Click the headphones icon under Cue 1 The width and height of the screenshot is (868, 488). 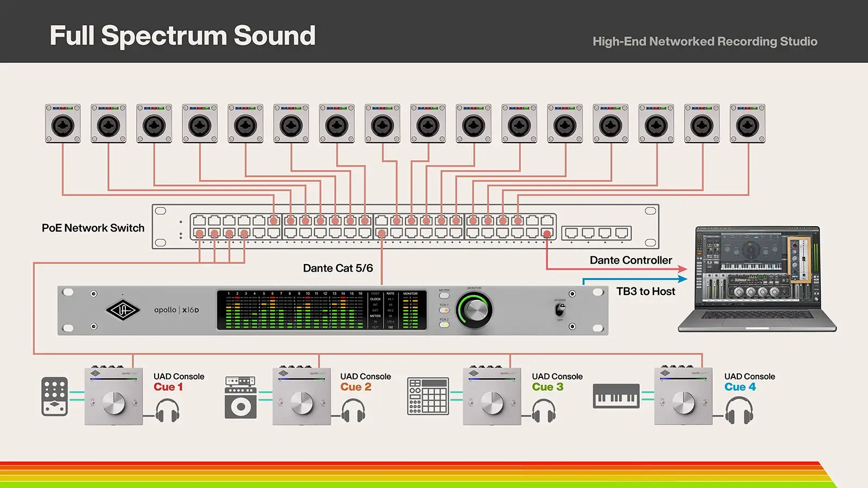pyautogui.click(x=167, y=411)
